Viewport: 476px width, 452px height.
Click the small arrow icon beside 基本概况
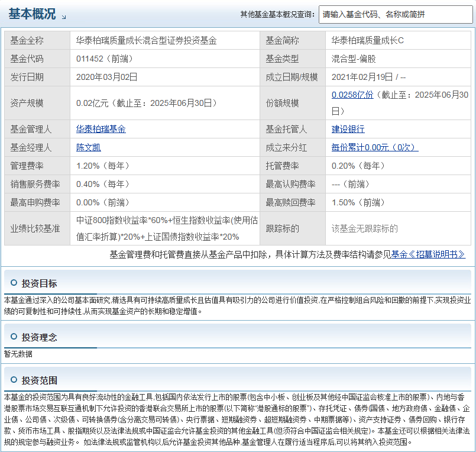pos(64,17)
